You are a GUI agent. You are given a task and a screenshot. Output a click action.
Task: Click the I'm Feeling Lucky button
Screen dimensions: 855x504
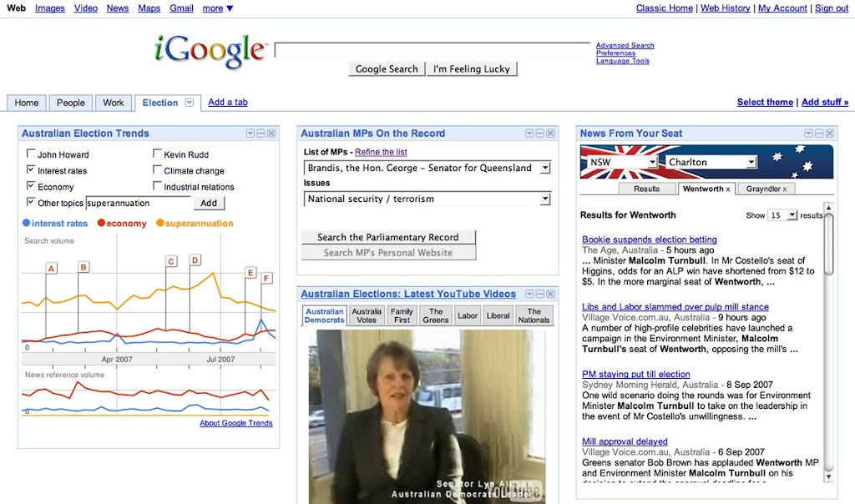pos(472,68)
